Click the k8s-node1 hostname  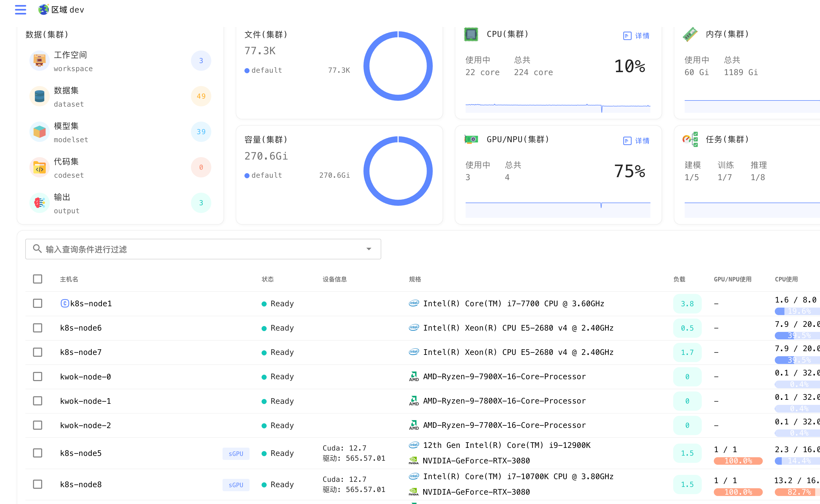tap(91, 303)
